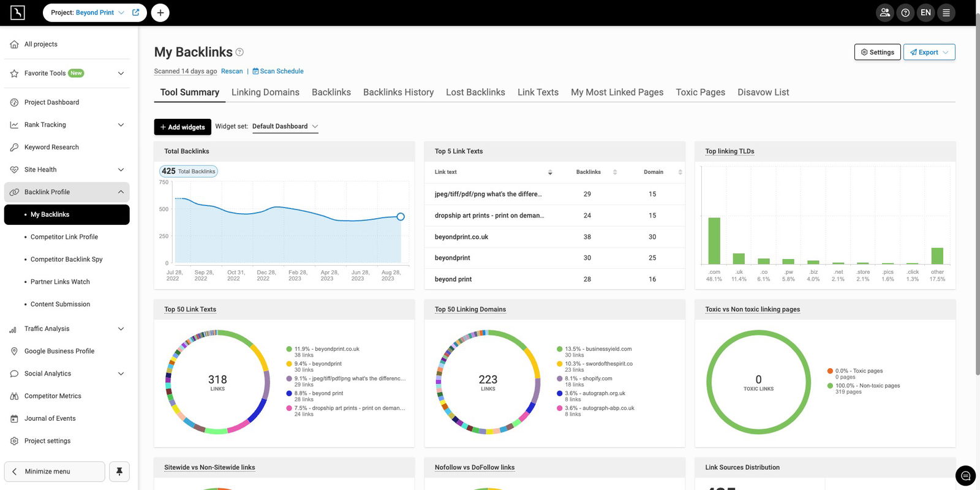Image resolution: width=980 pixels, height=490 pixels.
Task: Click the plus icon to add project
Action: point(160,12)
